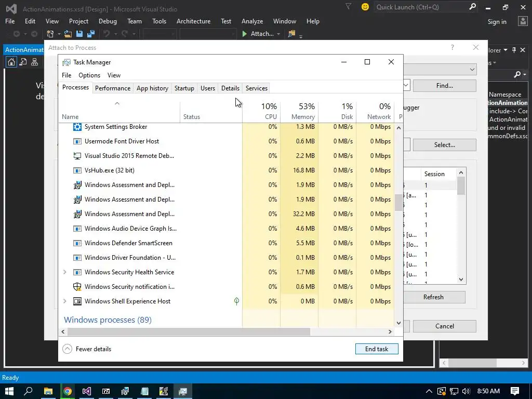Viewport: 532px width, 399px height.
Task: Click the XSD designer Start View home icon
Action: pyautogui.click(x=11, y=62)
